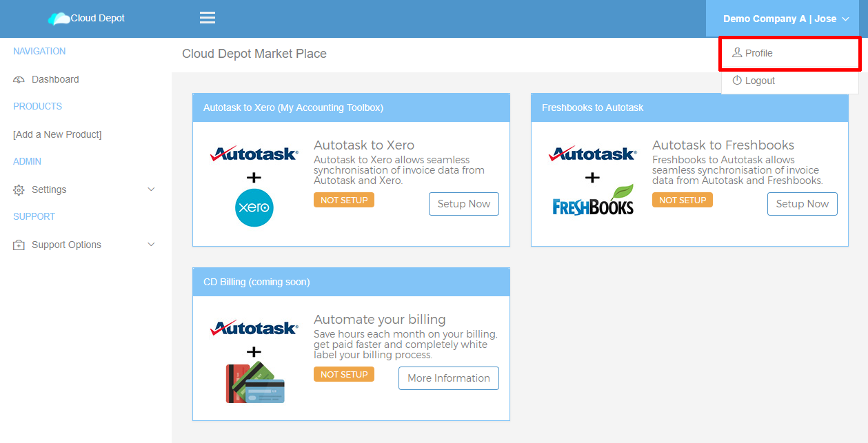Click the SUPPORT section label

34,217
